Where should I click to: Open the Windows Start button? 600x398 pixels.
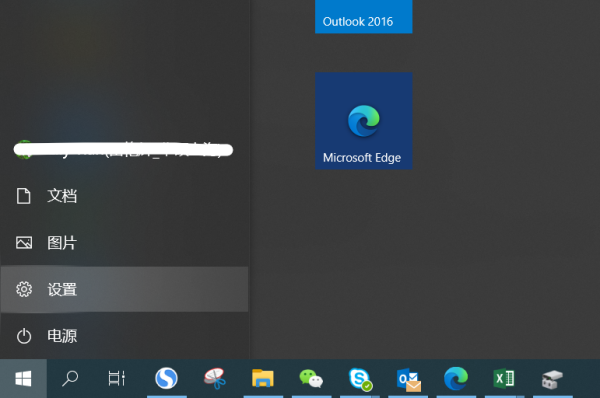pyautogui.click(x=23, y=379)
